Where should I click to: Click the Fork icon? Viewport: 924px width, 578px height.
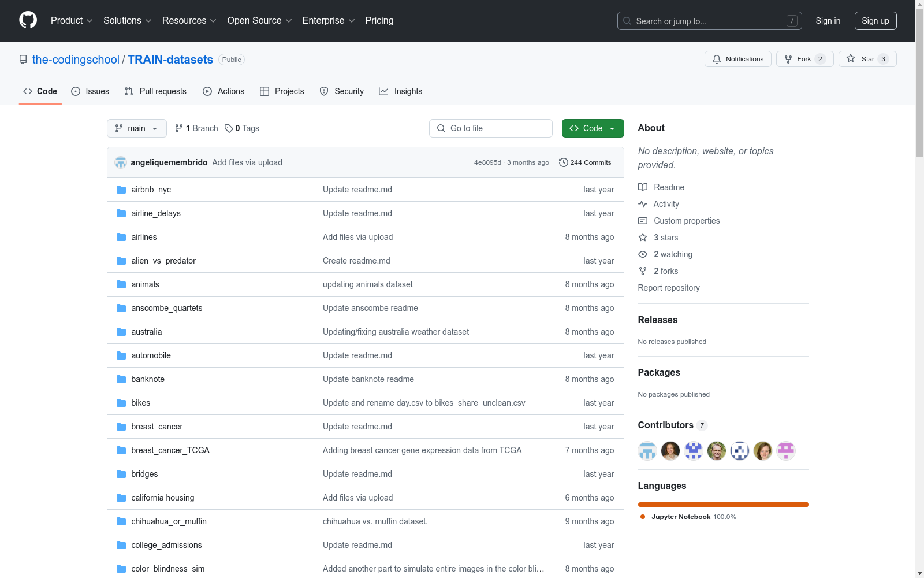tap(788, 59)
